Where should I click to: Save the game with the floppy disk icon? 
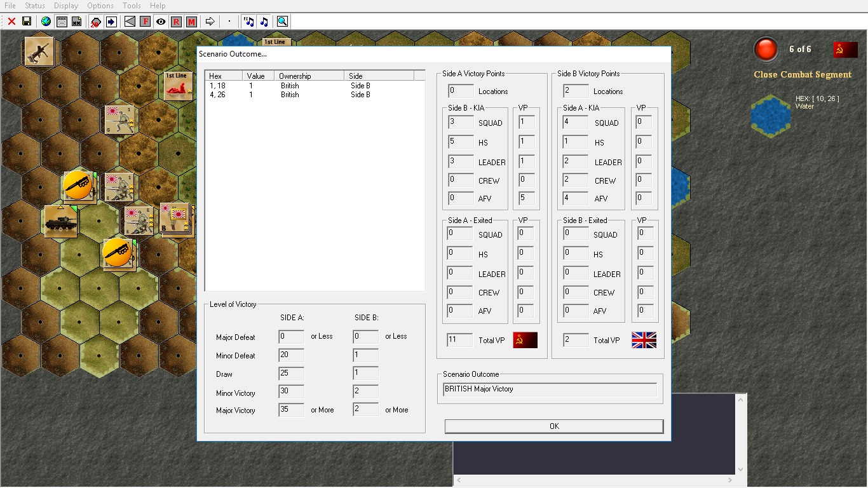[27, 22]
